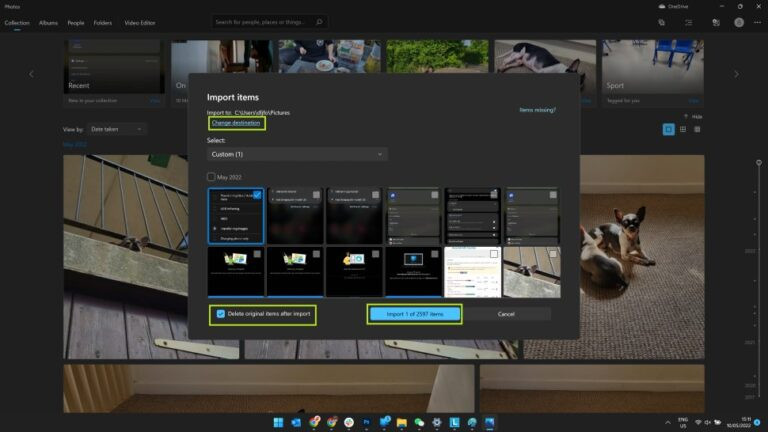Screen dimensions: 768x432
Task: Open the account avatar in Photos toolbar
Action: [x=739, y=23]
